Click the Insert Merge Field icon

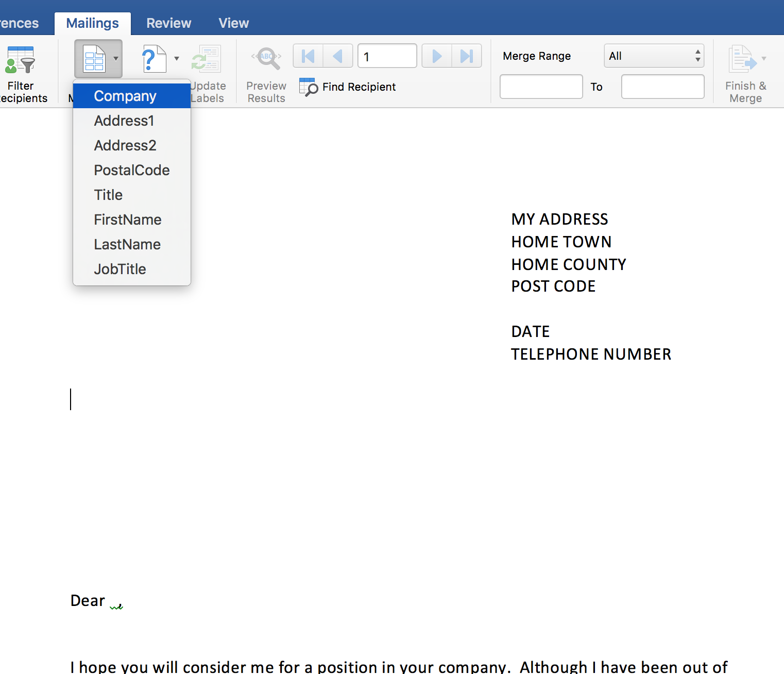tap(94, 58)
